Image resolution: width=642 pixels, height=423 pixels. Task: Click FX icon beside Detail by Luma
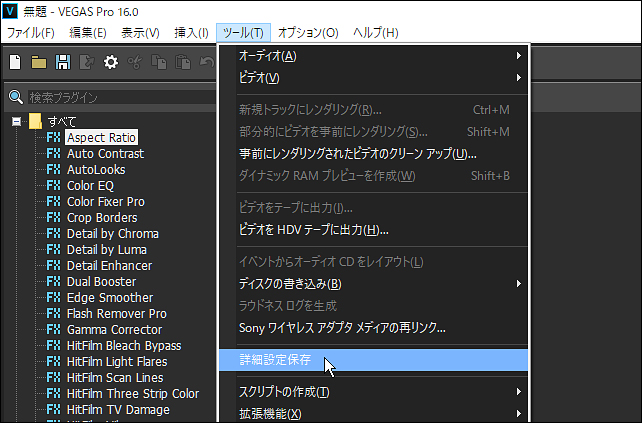pyautogui.click(x=54, y=249)
